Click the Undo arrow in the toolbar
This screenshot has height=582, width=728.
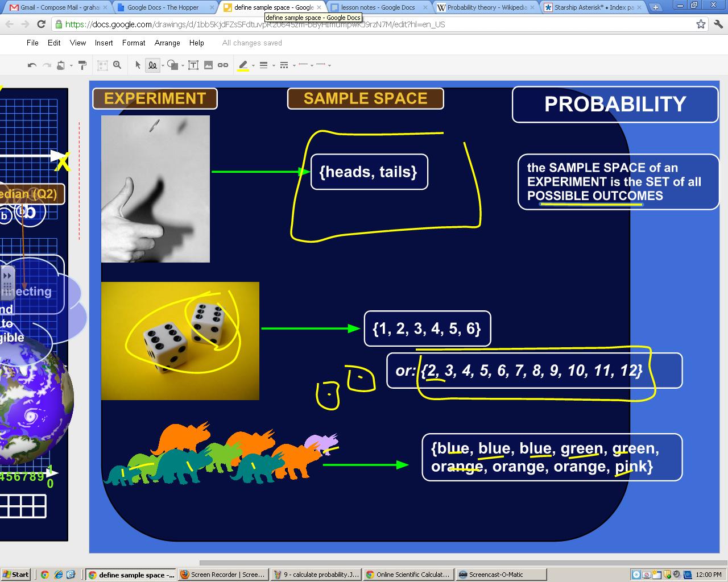(x=32, y=65)
